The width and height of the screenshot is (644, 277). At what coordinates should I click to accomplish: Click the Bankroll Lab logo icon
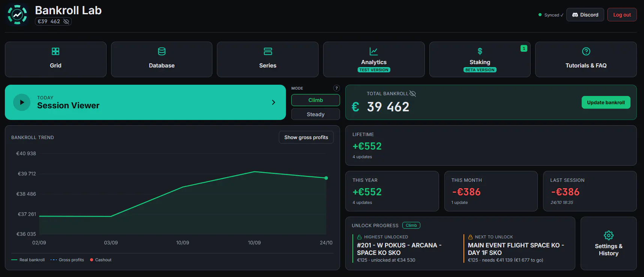[x=17, y=15]
